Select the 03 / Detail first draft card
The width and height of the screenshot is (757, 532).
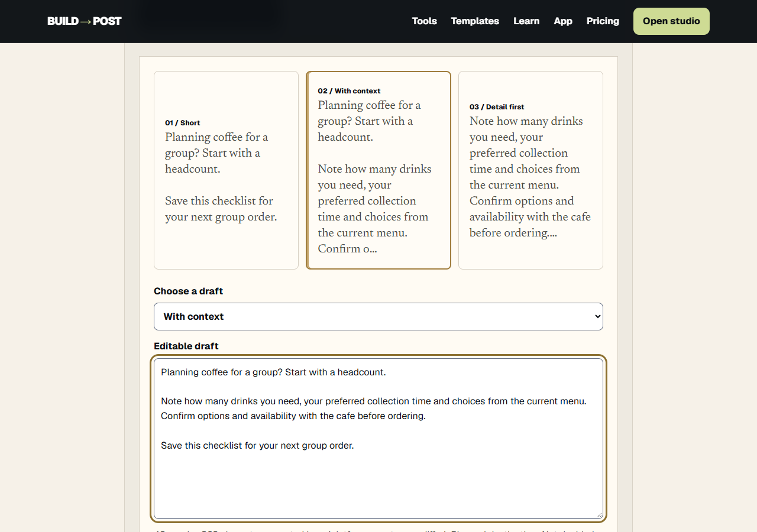pos(530,170)
